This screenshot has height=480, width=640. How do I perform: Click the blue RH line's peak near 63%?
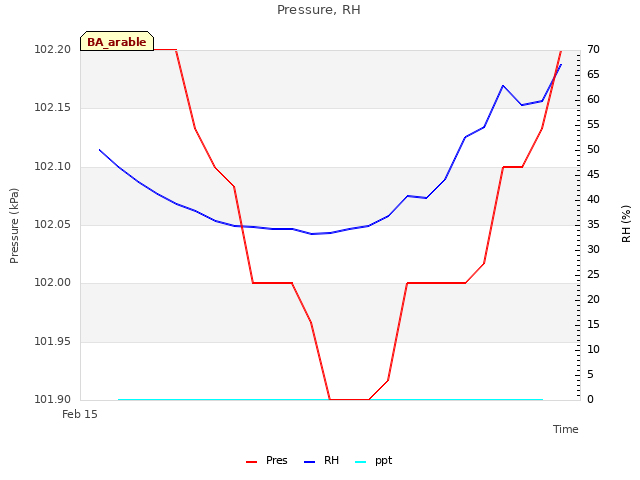503,86
